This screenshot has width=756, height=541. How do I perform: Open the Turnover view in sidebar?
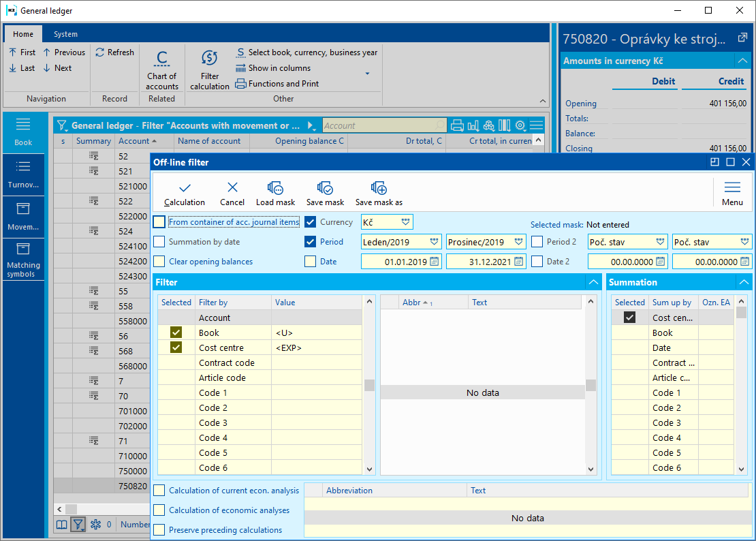(x=23, y=174)
